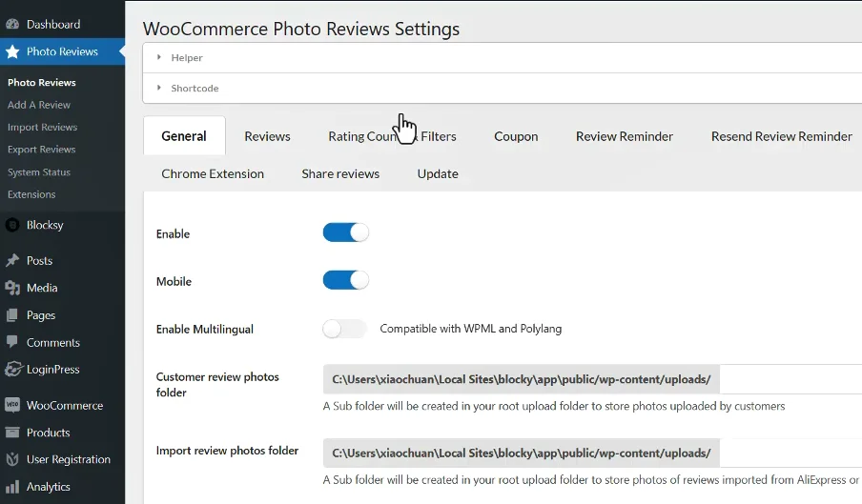The image size is (862, 504).
Task: Open the Chrome Extension tab
Action: pos(213,174)
